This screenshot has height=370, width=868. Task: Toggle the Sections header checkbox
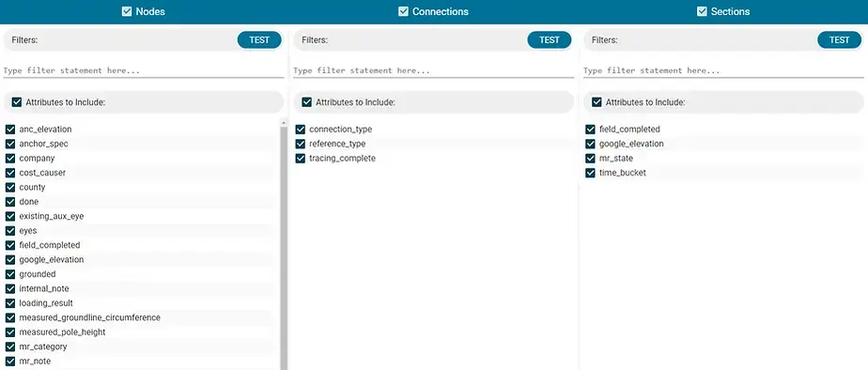(x=702, y=11)
